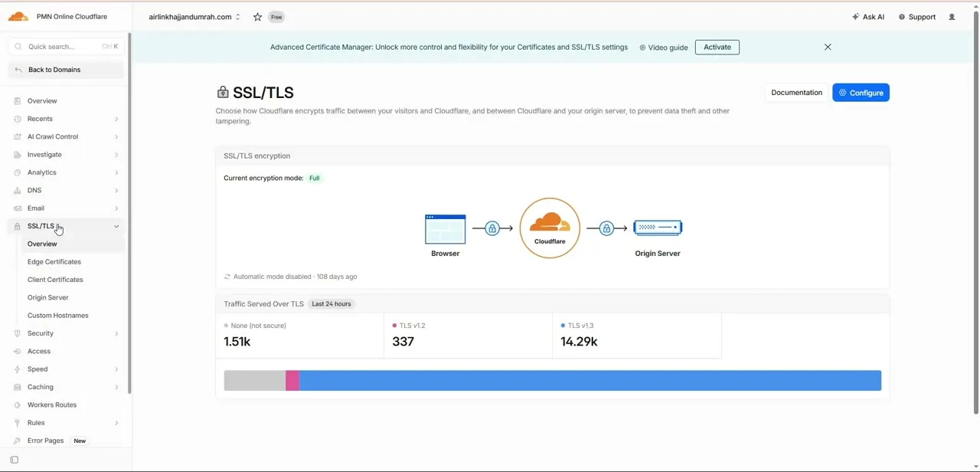Click the Error Pages icon
The width and height of the screenshot is (980, 472).
point(18,441)
